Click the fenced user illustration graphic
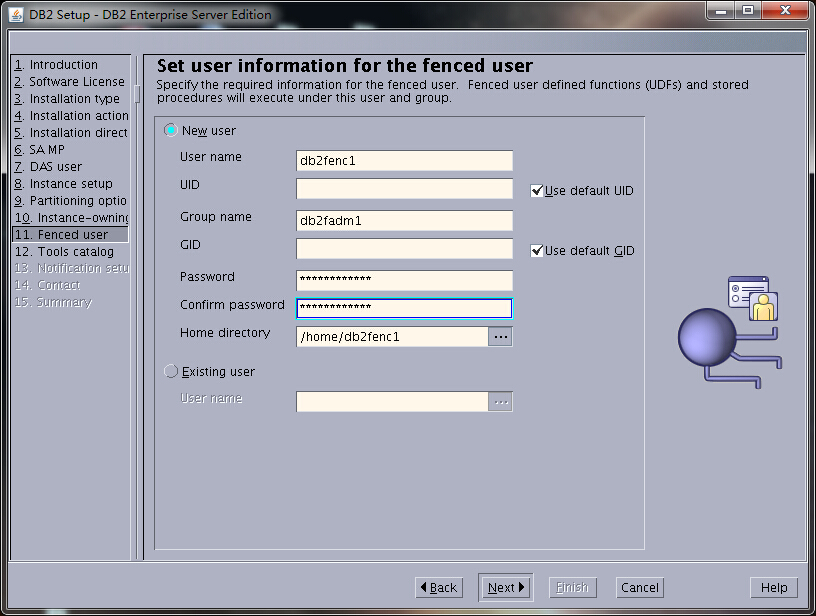Viewport: 816px width, 616px height. [x=730, y=332]
